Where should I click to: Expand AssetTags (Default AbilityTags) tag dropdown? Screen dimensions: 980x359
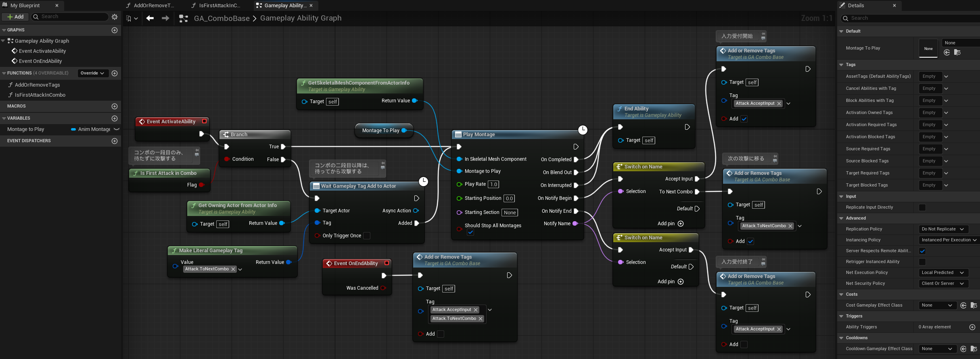point(946,77)
